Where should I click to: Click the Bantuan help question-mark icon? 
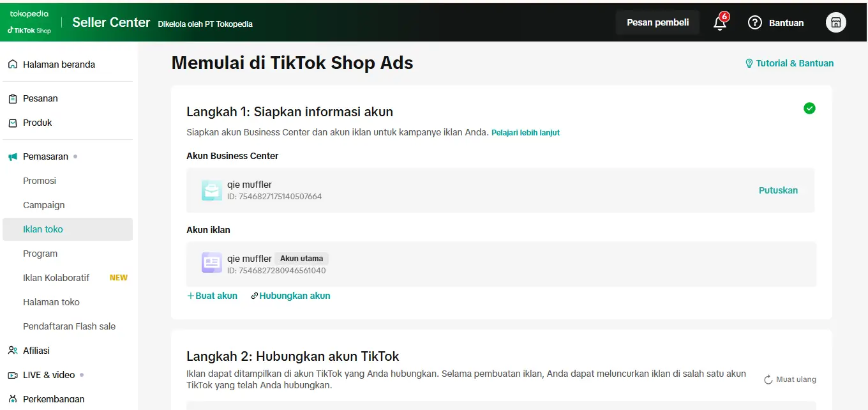[755, 23]
